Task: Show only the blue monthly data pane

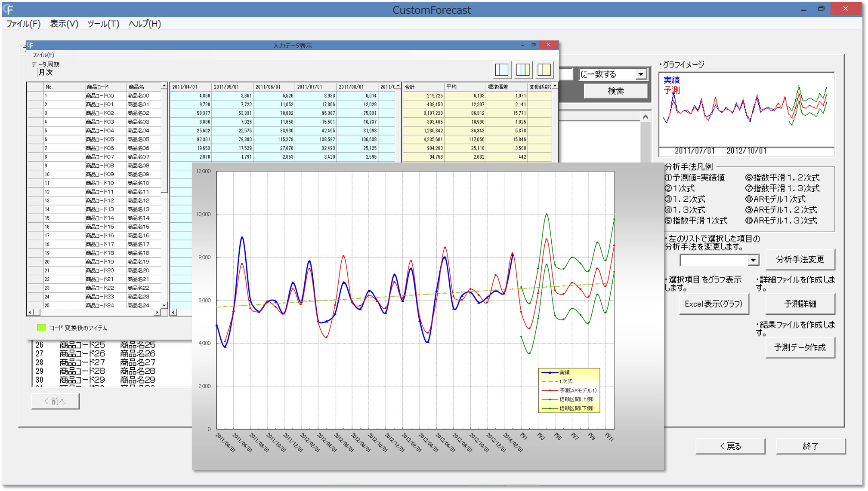Action: (502, 70)
